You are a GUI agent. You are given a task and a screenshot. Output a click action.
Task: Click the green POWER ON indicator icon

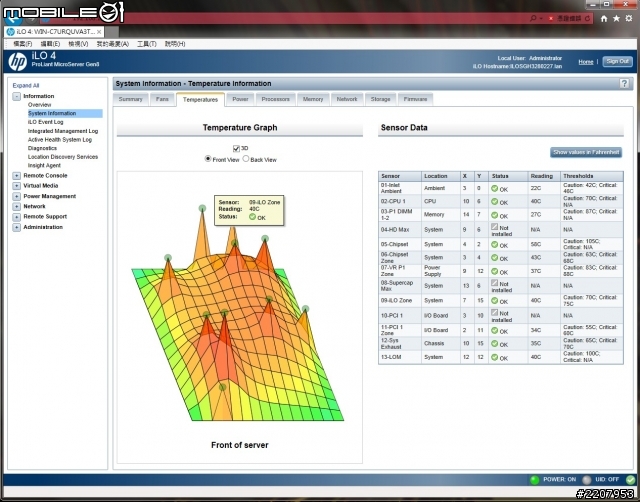pyautogui.click(x=534, y=480)
